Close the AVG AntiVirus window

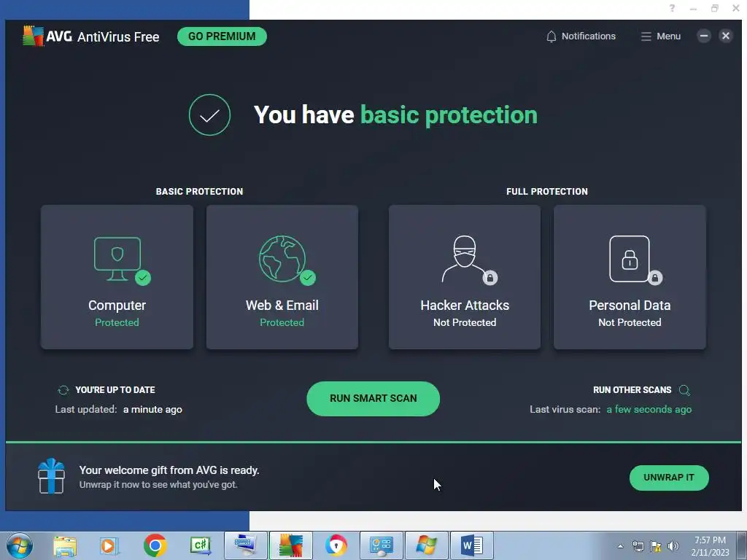(726, 36)
